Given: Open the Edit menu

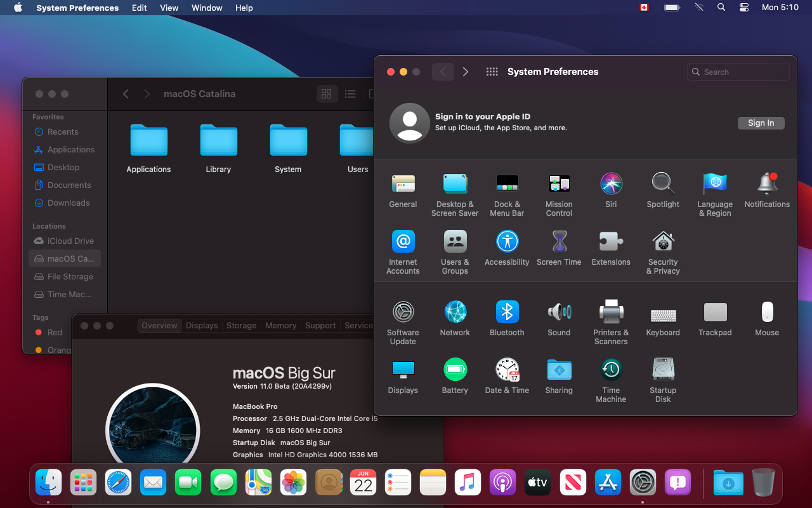Looking at the screenshot, I should tap(140, 8).
